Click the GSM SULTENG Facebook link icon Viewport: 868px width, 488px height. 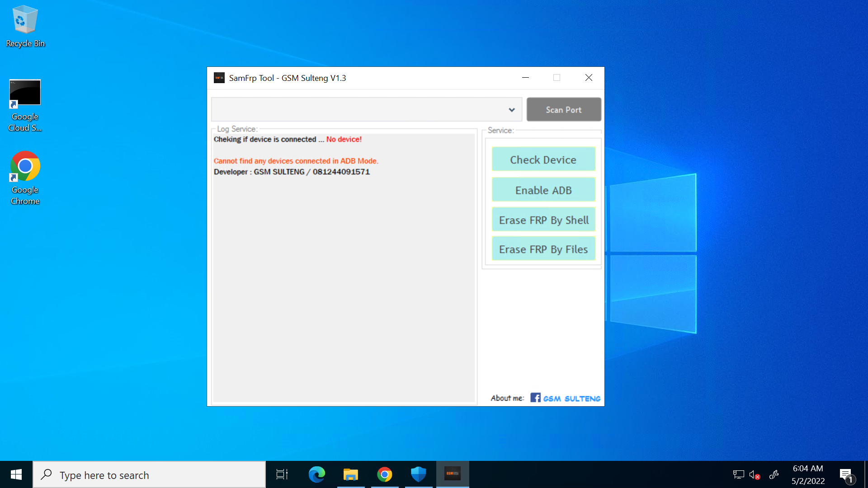click(x=534, y=398)
